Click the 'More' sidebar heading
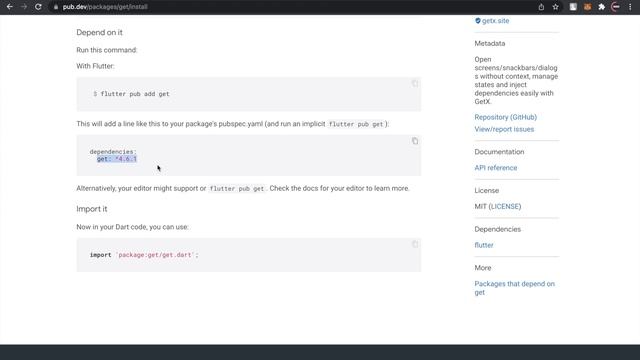The width and height of the screenshot is (640, 360). point(482,268)
